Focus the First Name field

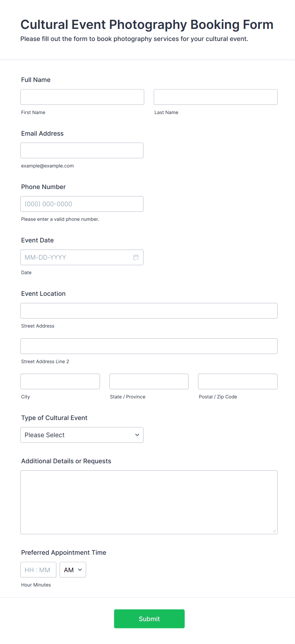tap(82, 97)
